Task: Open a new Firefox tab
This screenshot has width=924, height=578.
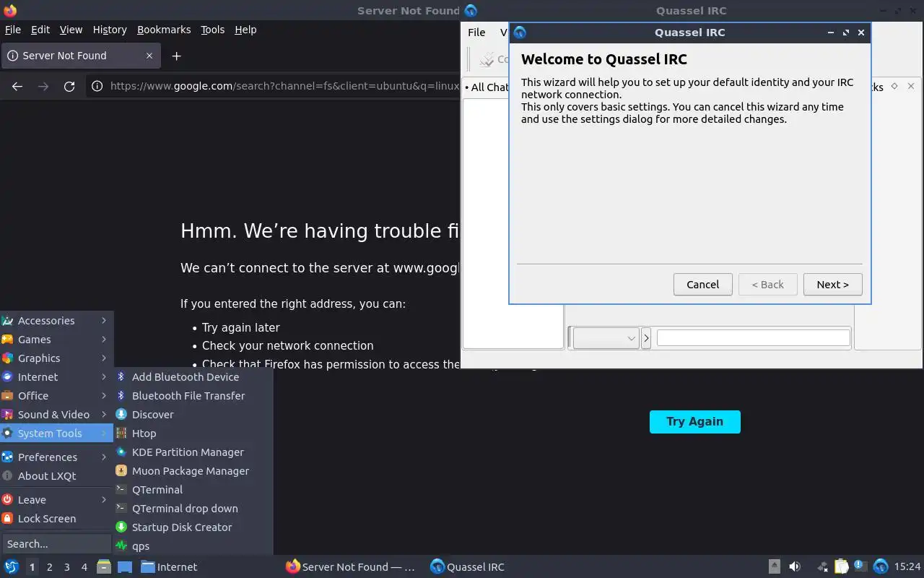Action: tap(176, 56)
